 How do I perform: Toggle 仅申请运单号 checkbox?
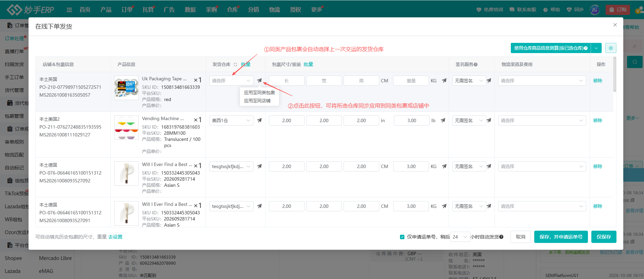pyautogui.click(x=402, y=237)
